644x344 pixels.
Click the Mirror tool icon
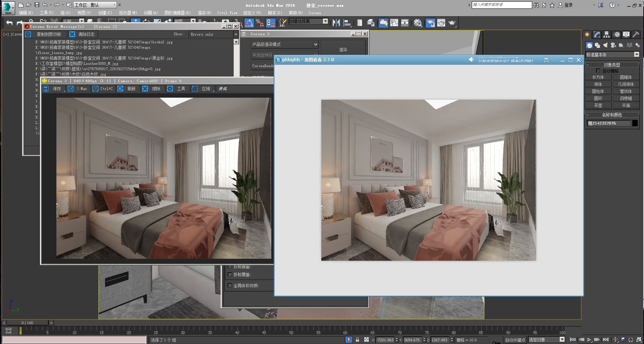click(336, 23)
